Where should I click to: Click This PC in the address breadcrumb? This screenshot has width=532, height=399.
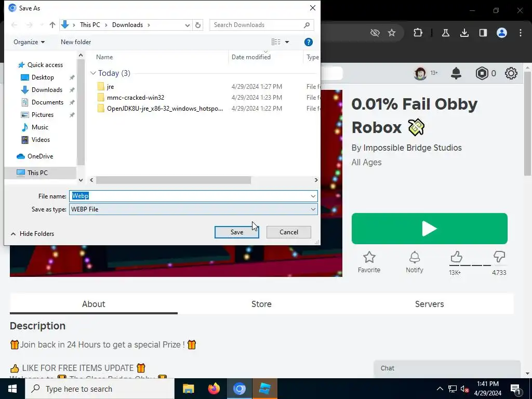tap(90, 25)
